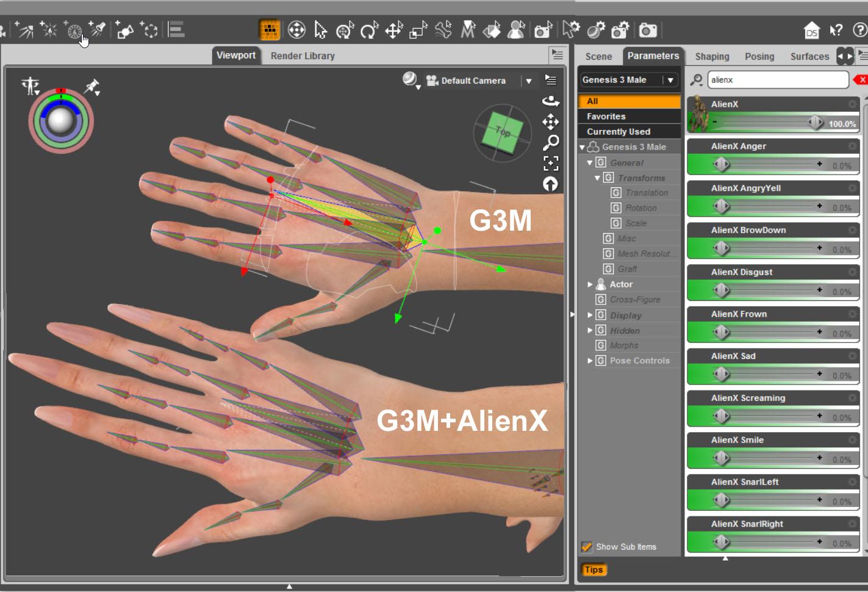Viewport: 868px width, 592px height.
Task: Expand the Pose Controls property group
Action: [x=590, y=361]
